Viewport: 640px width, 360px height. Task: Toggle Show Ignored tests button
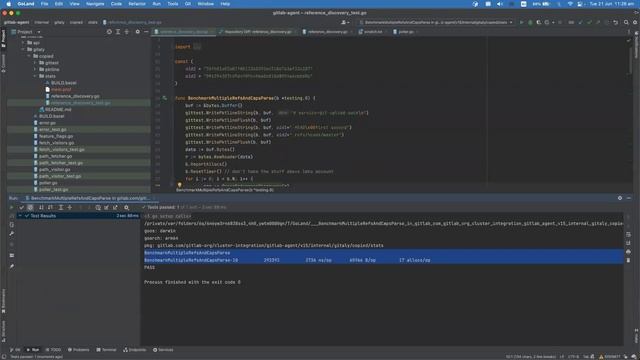(x=30, y=207)
